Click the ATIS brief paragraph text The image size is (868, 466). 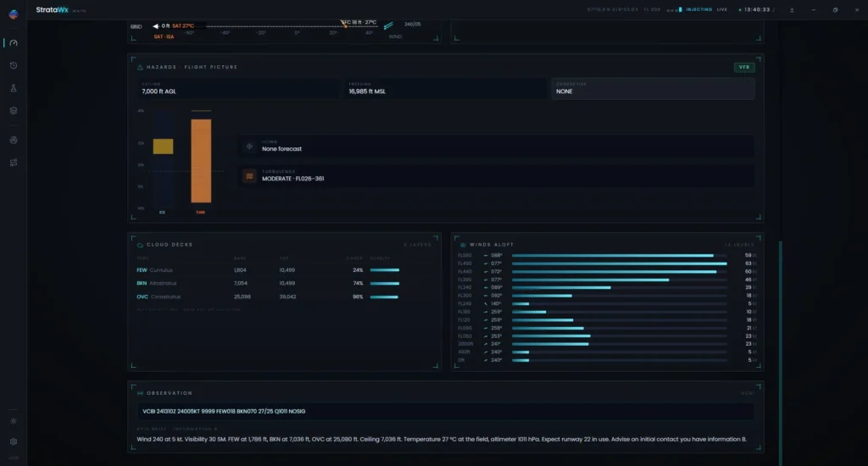point(442,440)
